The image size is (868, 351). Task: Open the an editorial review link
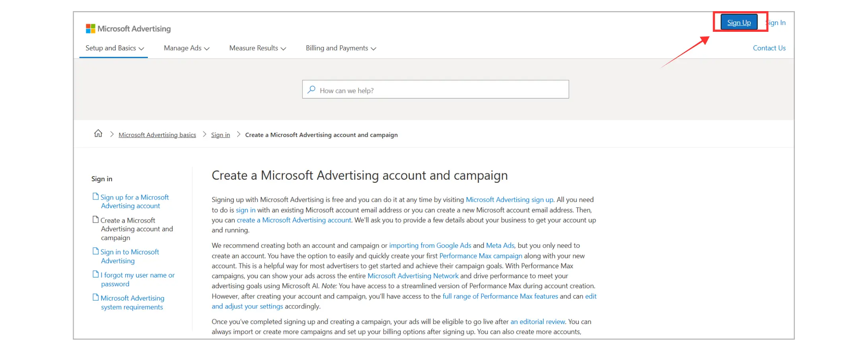[x=538, y=322]
